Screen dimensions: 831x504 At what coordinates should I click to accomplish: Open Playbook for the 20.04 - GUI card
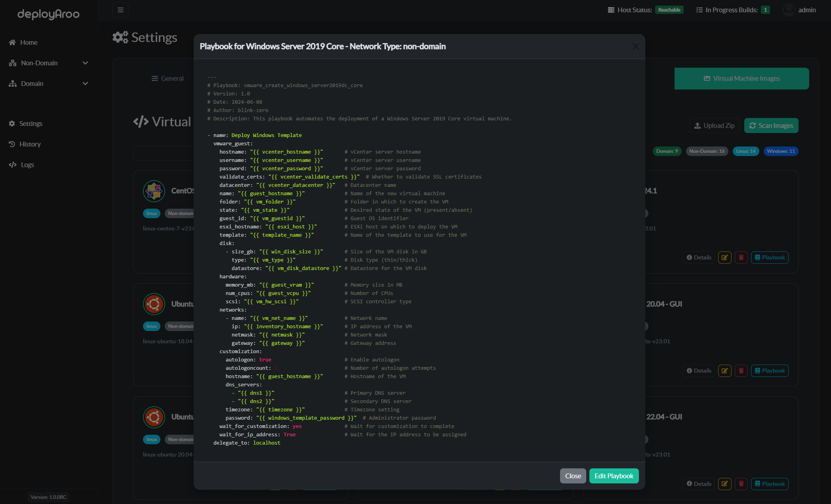tap(770, 371)
